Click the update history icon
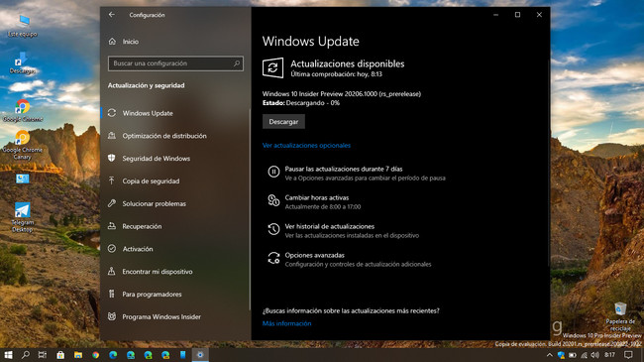This screenshot has width=644, height=362. [x=273, y=229]
